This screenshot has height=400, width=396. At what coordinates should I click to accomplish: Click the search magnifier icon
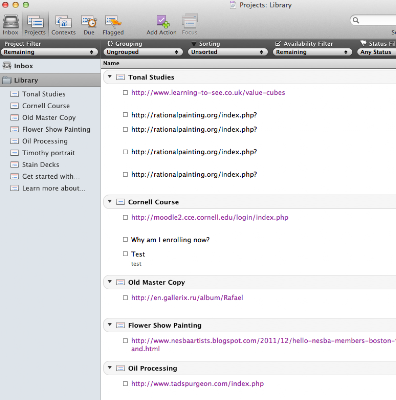tap(356, 20)
